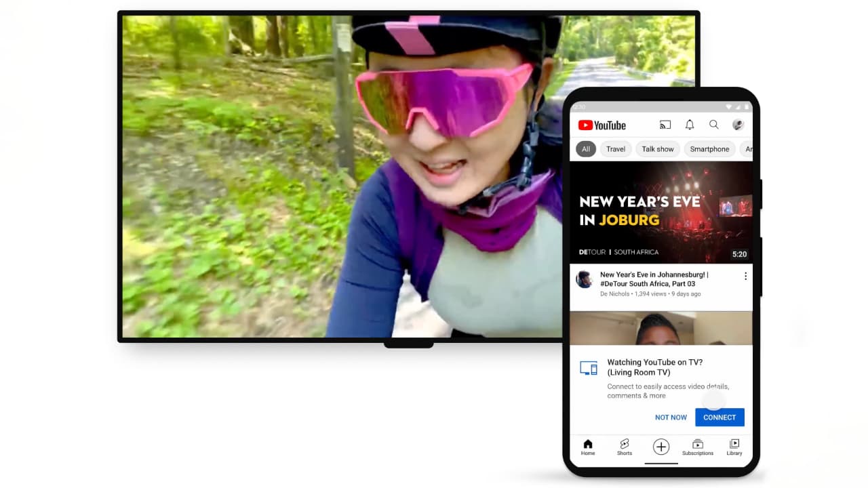
Task: Select the Talk show filter chip
Action: (x=658, y=149)
